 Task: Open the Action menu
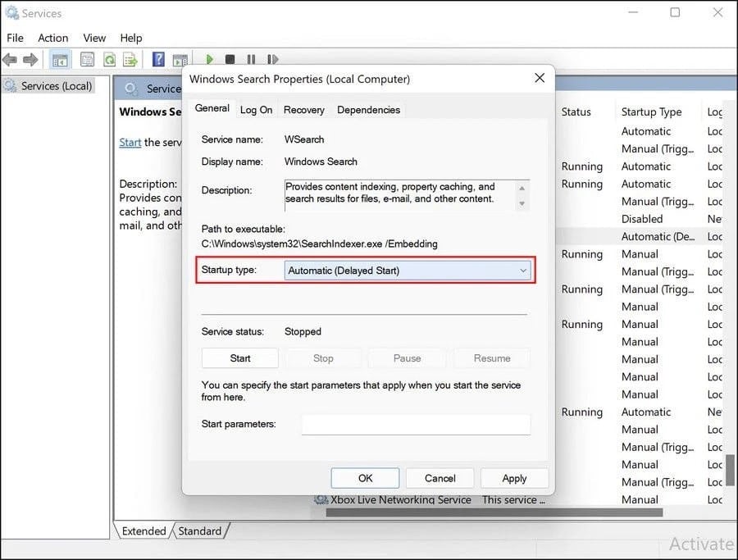click(x=52, y=38)
